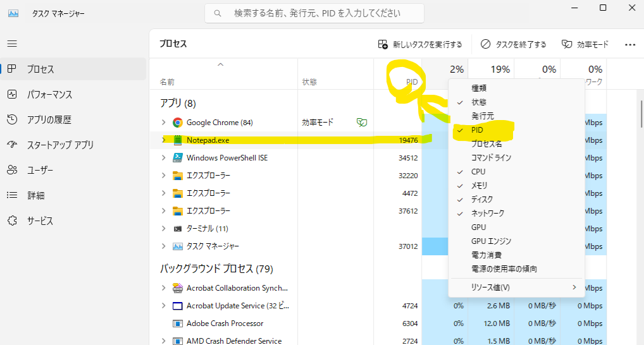This screenshot has height=345, width=644.
Task: Expand the Google Chrome (84) process group
Action: (163, 122)
